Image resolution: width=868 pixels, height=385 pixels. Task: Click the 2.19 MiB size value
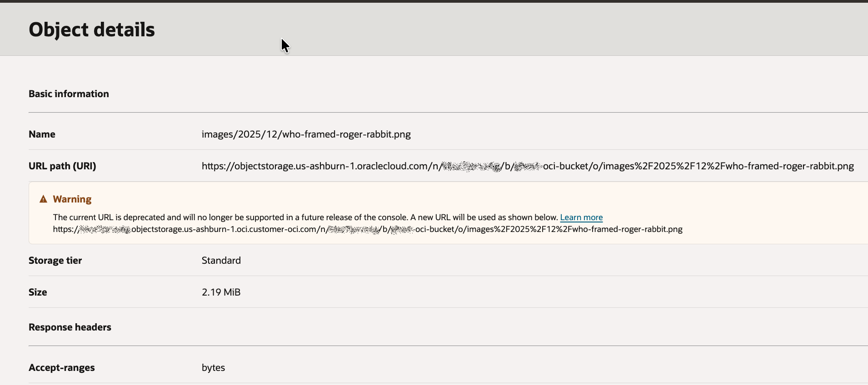coord(221,292)
